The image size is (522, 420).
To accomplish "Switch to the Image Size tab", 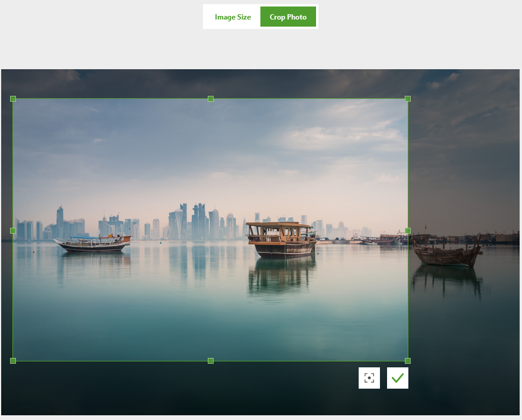I will [x=233, y=17].
